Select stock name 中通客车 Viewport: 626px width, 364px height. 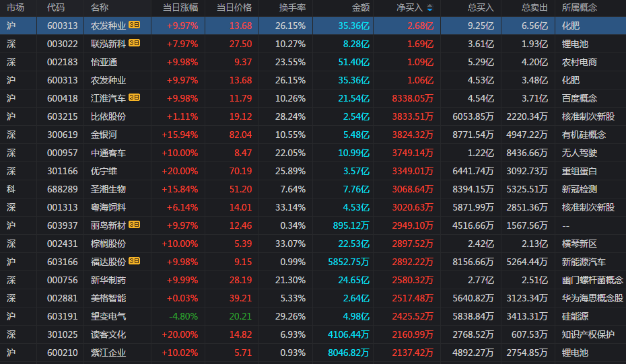pos(108,153)
